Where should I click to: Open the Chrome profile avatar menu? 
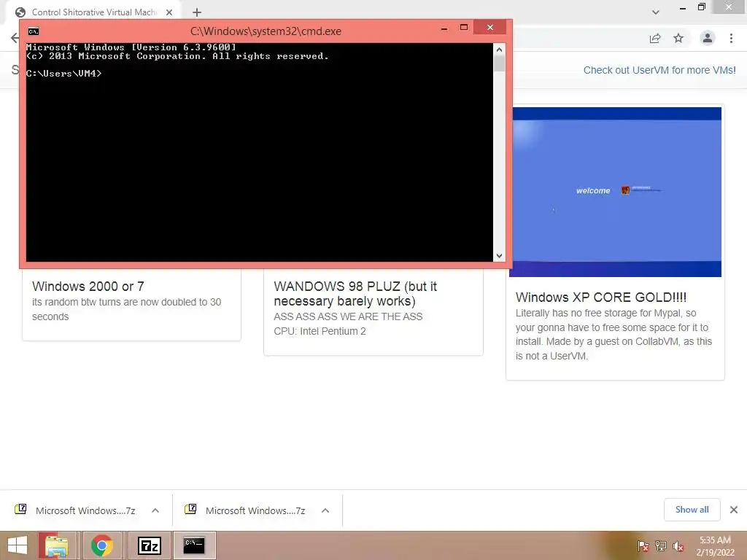708,38
